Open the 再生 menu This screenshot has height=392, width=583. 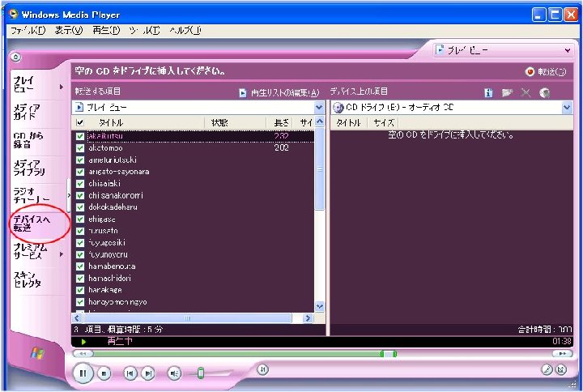(x=106, y=31)
